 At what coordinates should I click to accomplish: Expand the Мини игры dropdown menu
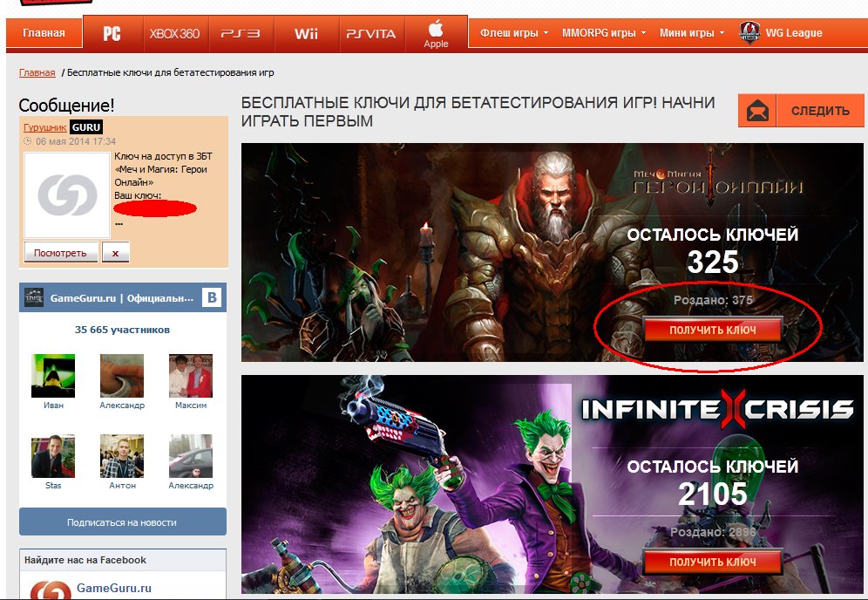tap(691, 33)
